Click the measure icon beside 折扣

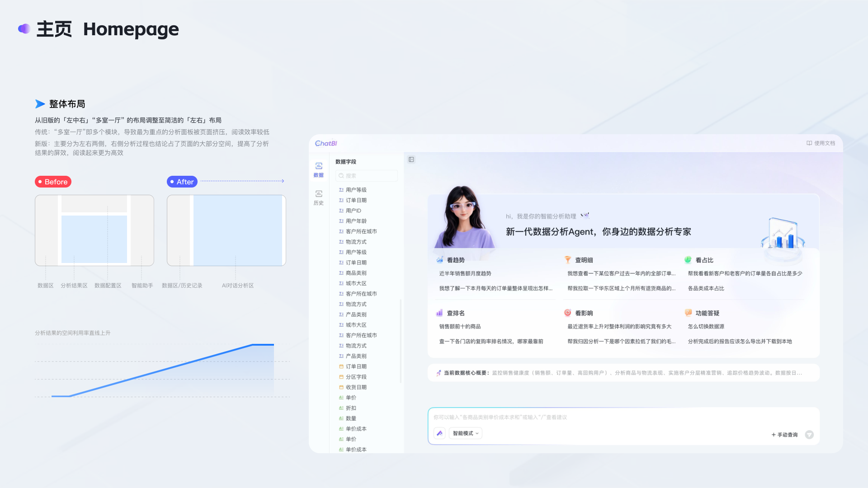[341, 408]
